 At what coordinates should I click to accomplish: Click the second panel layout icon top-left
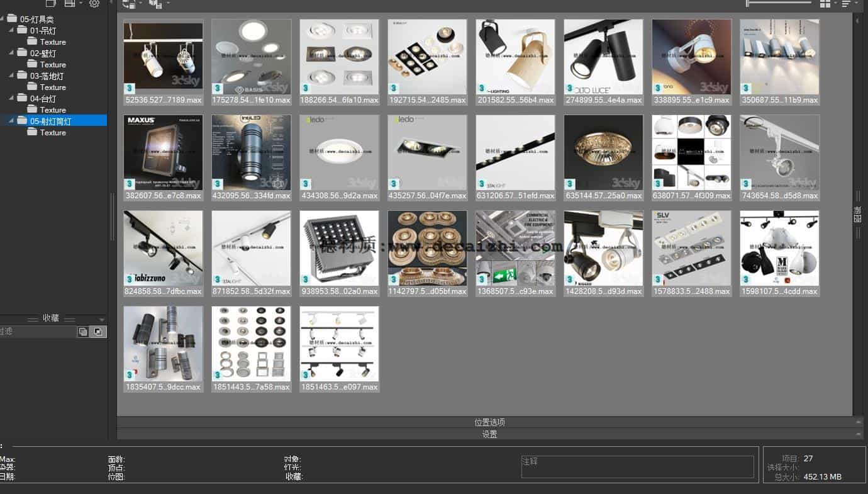69,3
